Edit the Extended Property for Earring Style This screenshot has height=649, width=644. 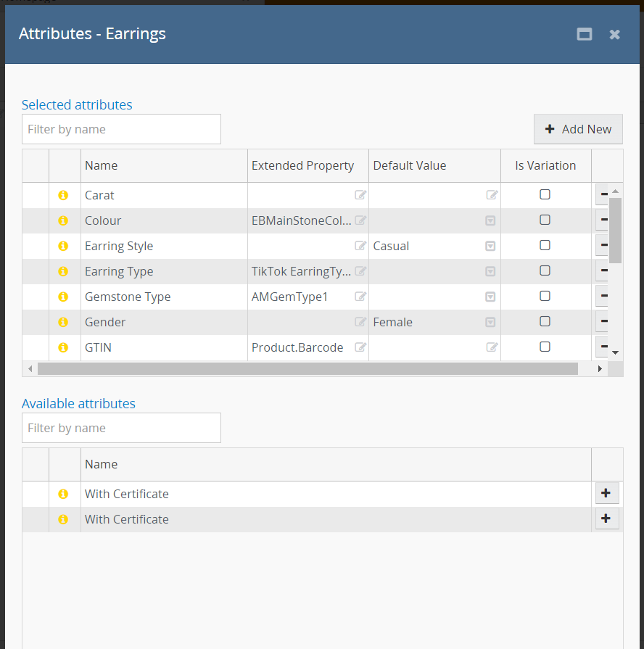click(x=360, y=246)
